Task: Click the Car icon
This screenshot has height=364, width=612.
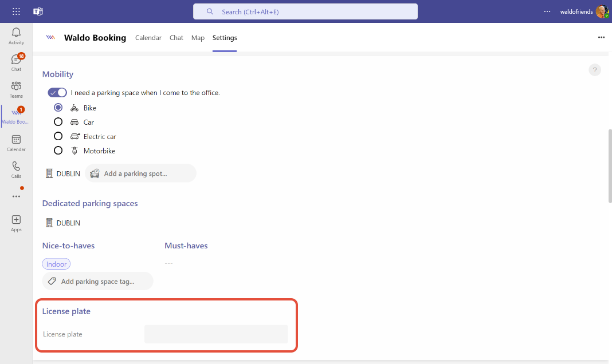Action: coord(74,122)
